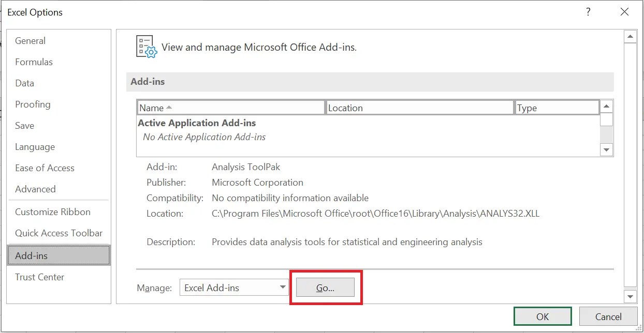644x333 pixels.
Task: Open the Manage combo box dropdown arrow
Action: [283, 287]
